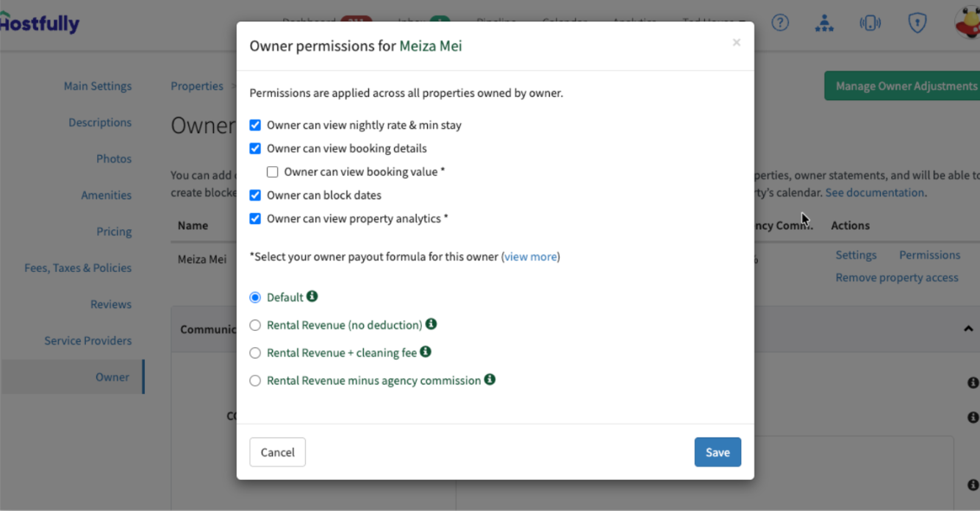The image size is (980, 511).
Task: Click Cancel to dismiss permissions dialog
Action: point(277,452)
